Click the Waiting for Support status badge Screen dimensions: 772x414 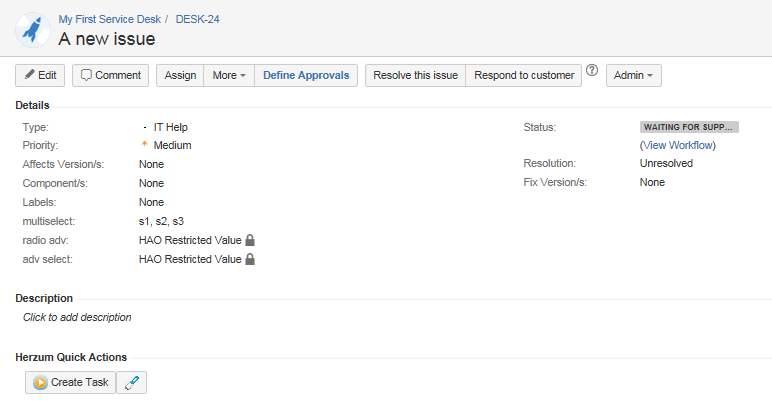689,127
